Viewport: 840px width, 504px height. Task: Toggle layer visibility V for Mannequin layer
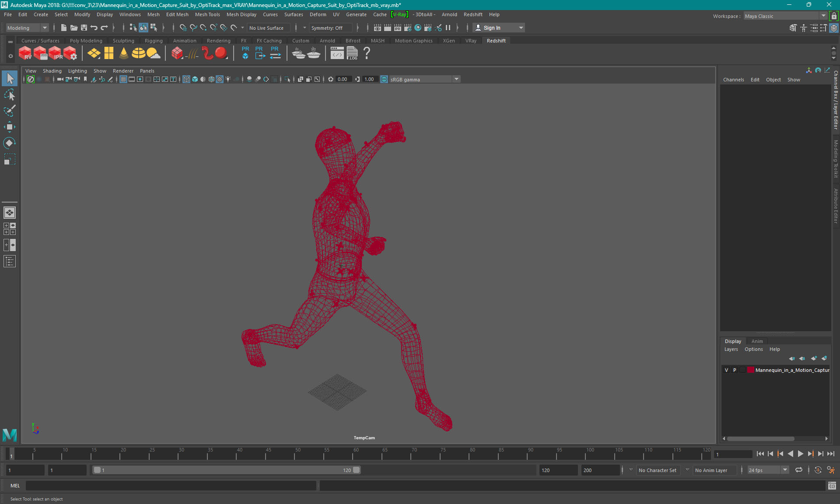click(x=727, y=370)
